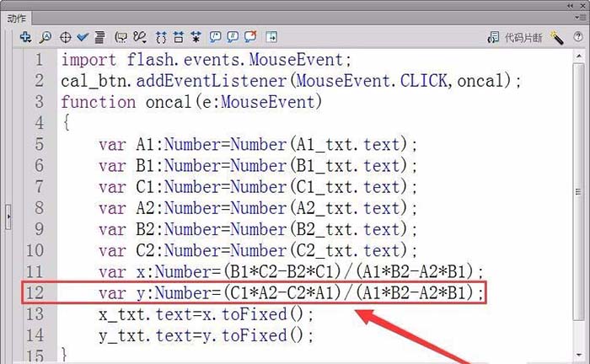Viewport: 590px width, 364px height.
Task: Click 'y_txt' on line 14
Action: tap(122, 336)
